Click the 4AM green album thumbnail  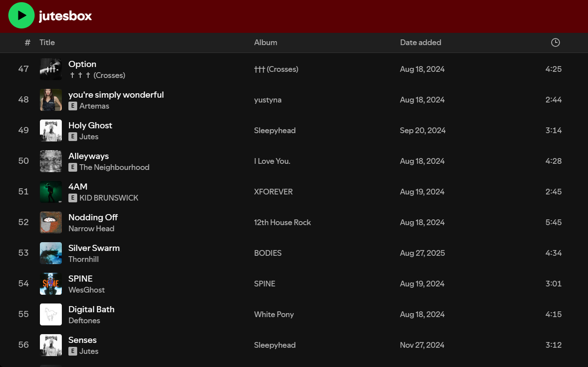pos(51,192)
